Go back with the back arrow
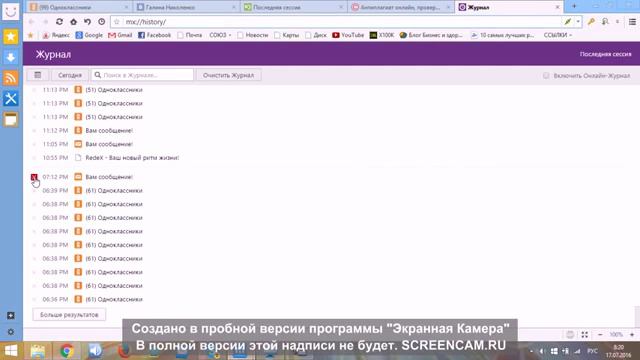The height and width of the screenshot is (360, 640). (x=31, y=22)
